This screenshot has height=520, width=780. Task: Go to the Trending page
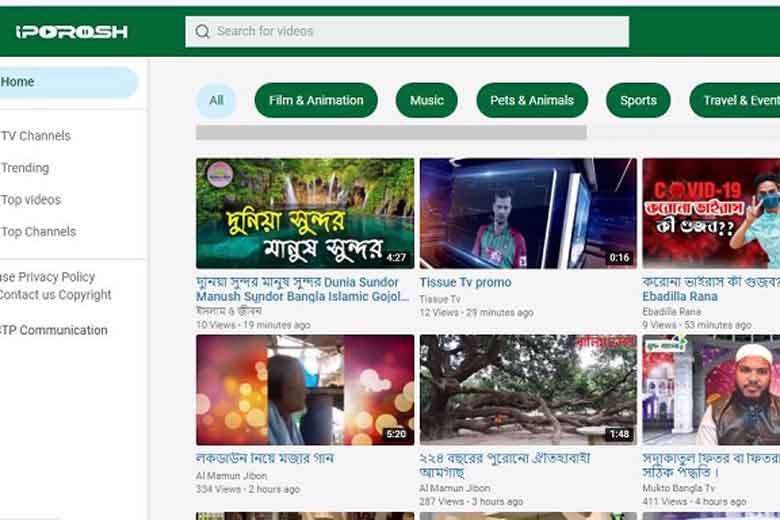coord(25,168)
